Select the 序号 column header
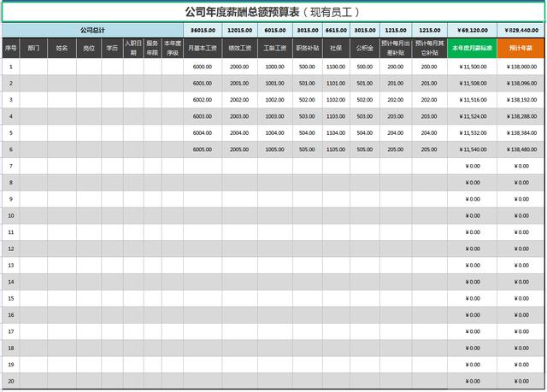The image size is (547, 392). click(x=11, y=48)
